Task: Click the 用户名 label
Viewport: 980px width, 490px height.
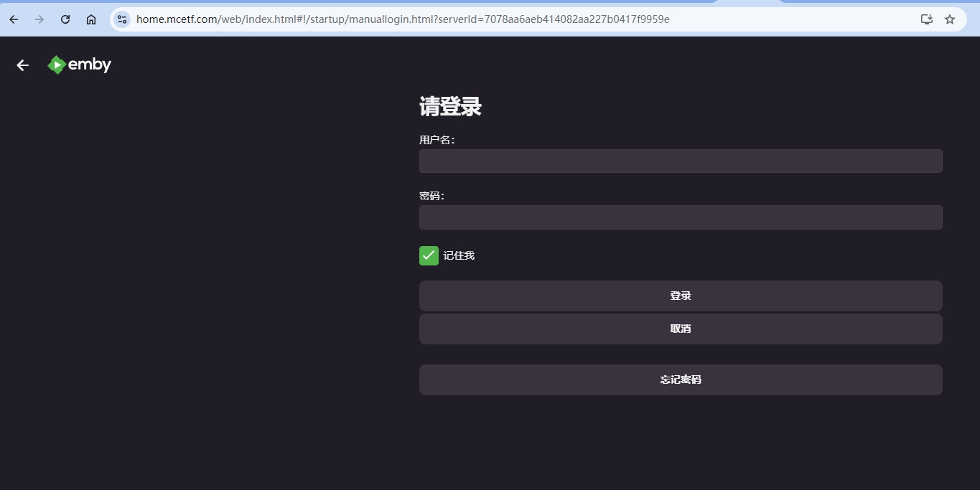Action: [x=437, y=140]
